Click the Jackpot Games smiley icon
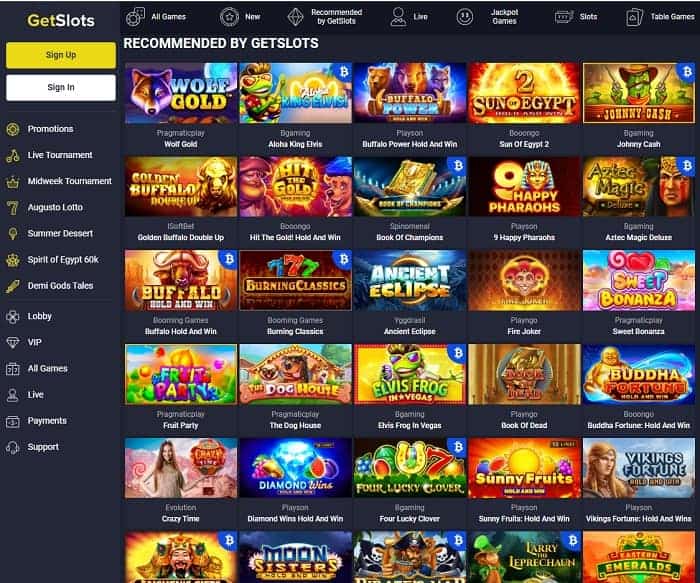700x583 pixels. 465,17
